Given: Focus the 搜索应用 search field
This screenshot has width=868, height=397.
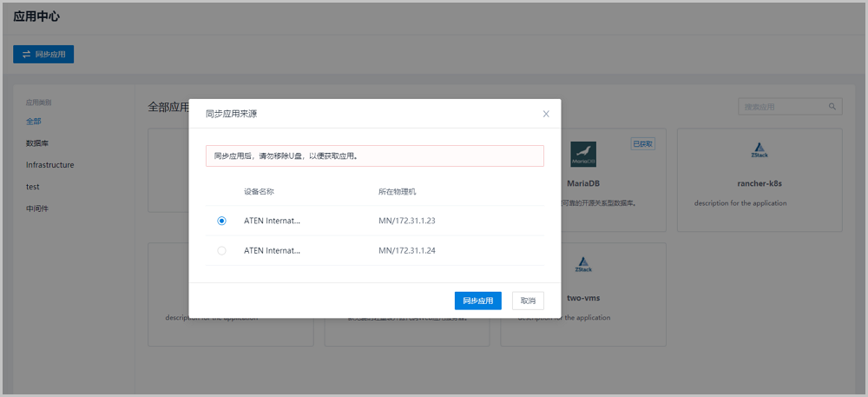Looking at the screenshot, I should coord(781,107).
